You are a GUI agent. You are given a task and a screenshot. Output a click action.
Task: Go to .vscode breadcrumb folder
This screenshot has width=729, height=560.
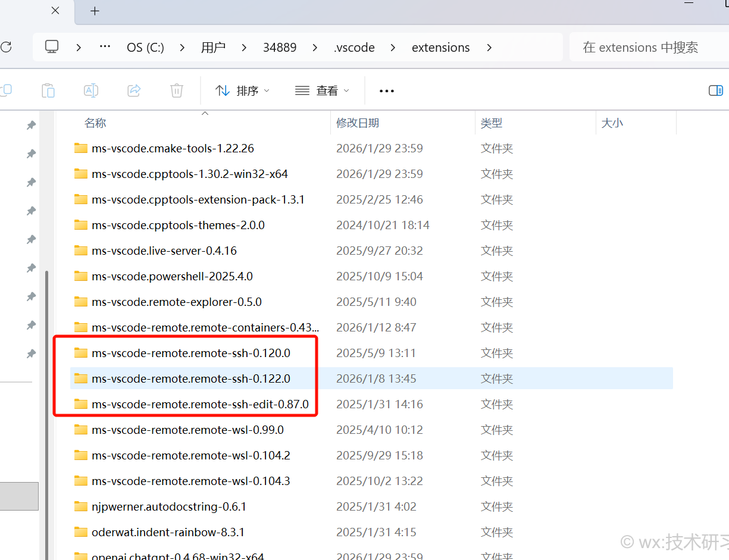pos(354,48)
